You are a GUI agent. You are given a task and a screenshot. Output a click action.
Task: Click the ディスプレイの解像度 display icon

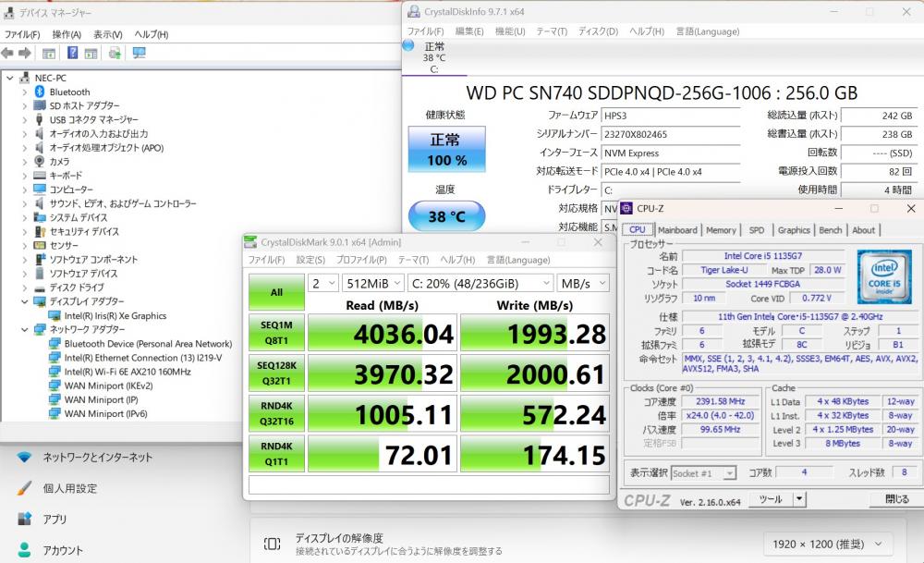coord(273,544)
